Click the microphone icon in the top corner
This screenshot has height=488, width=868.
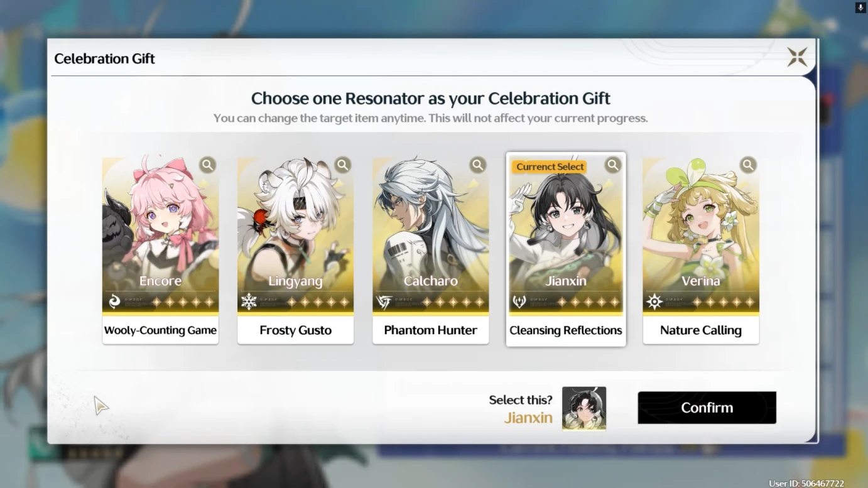coord(860,8)
